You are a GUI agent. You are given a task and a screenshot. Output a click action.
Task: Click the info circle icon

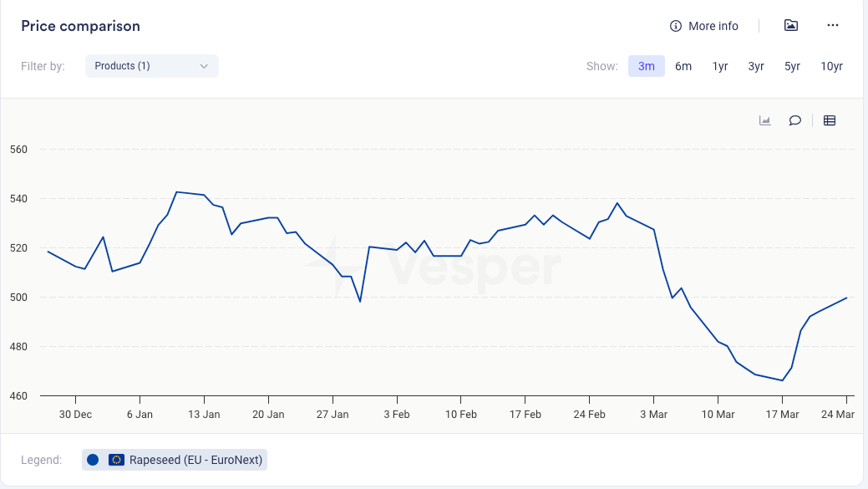676,26
